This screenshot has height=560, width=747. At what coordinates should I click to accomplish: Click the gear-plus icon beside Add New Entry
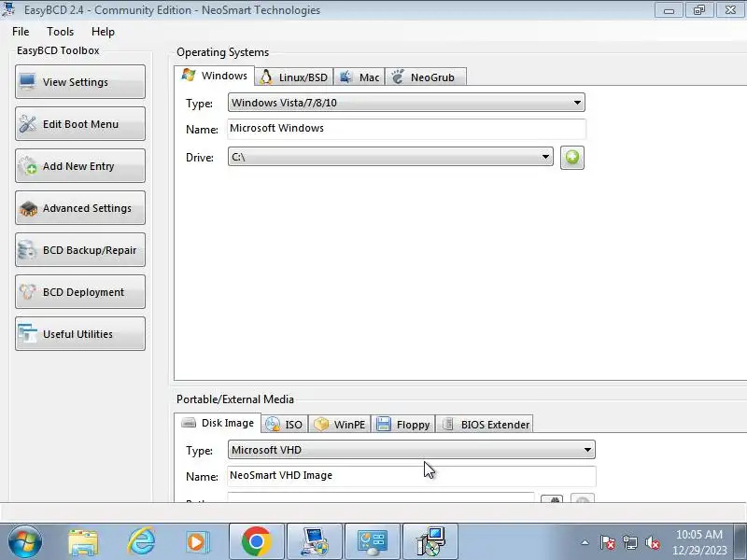(x=27, y=166)
